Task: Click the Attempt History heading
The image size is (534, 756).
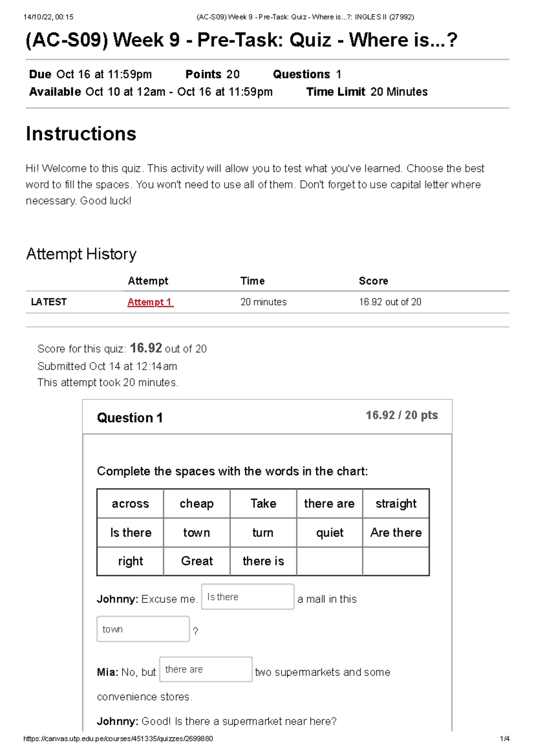Action: (x=81, y=254)
